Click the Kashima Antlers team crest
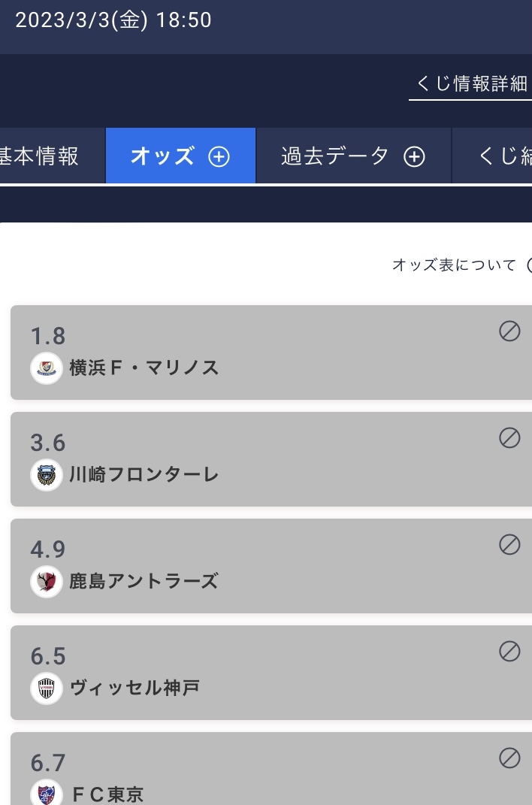This screenshot has width=532, height=805. [47, 582]
